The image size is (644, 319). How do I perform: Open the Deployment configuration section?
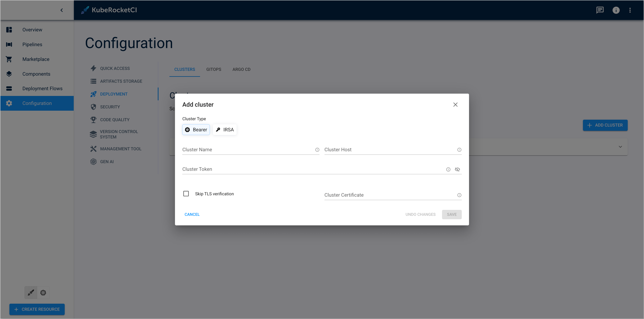tap(114, 94)
